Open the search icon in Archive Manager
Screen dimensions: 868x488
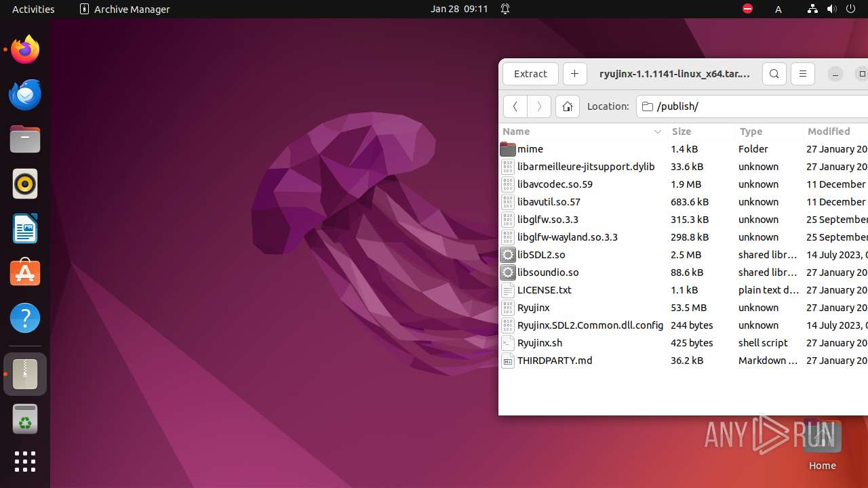(774, 74)
